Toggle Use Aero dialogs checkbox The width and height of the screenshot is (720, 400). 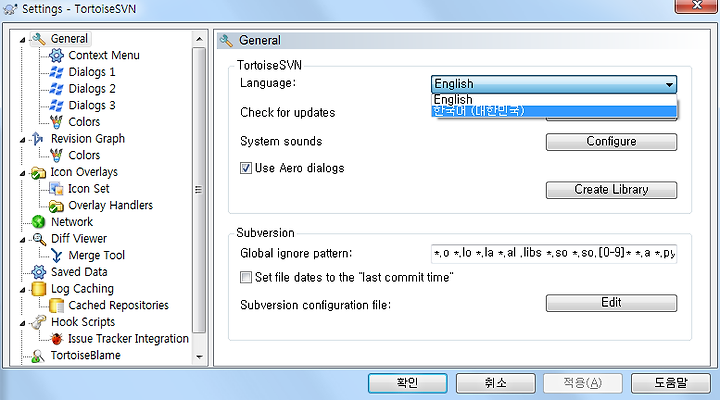[246, 168]
